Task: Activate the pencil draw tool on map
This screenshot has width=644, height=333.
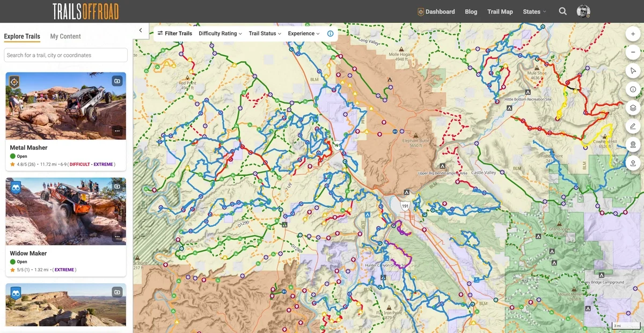Action: pos(633,127)
